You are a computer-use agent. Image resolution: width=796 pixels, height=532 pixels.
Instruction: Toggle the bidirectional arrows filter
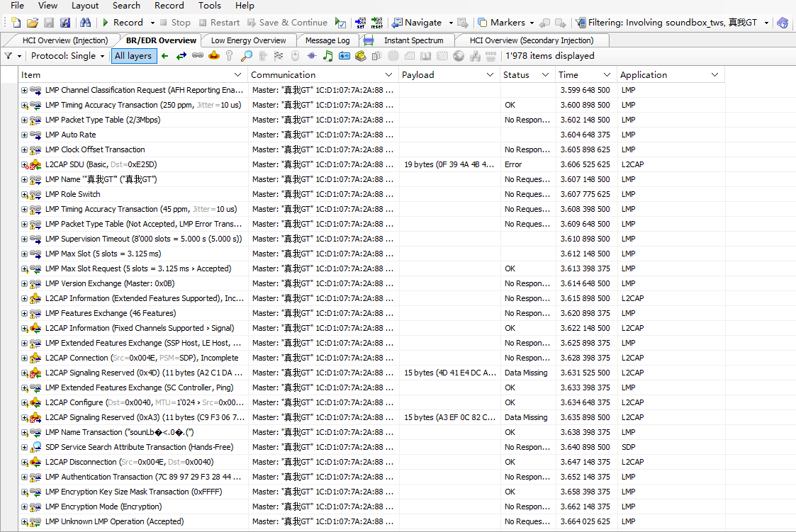[x=181, y=56]
